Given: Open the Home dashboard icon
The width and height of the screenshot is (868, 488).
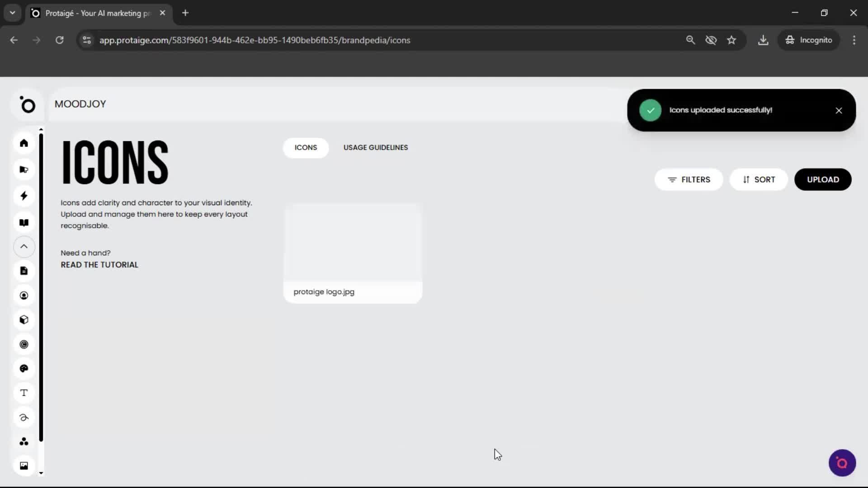Looking at the screenshot, I should tap(24, 143).
